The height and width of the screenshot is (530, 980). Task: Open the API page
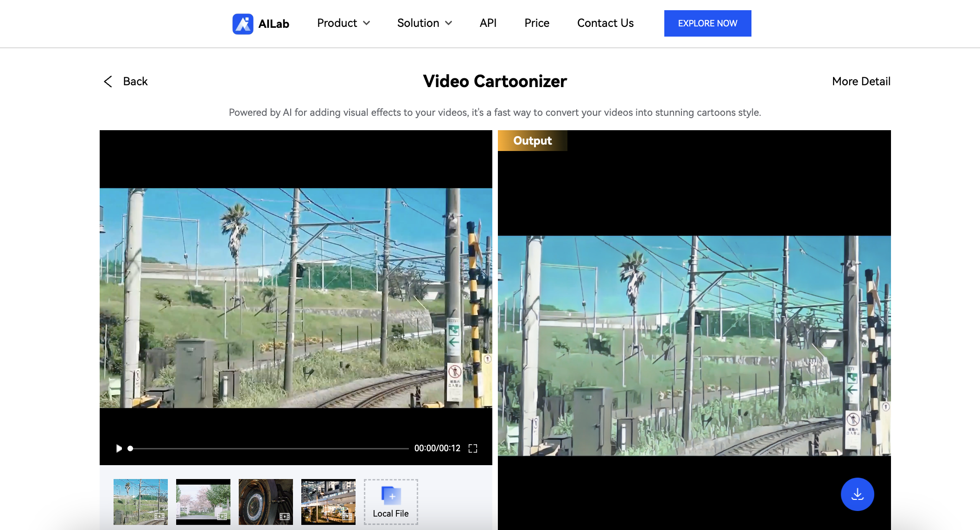488,23
